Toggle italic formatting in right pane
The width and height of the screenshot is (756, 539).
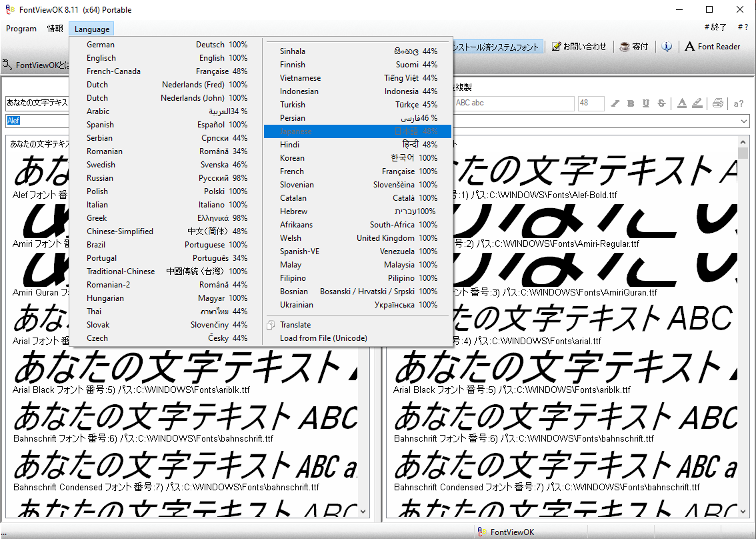tap(615, 103)
